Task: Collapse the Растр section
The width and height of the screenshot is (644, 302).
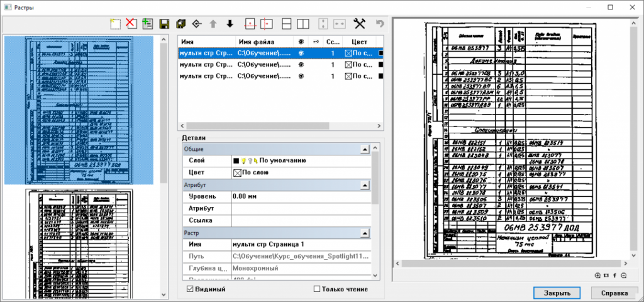Action: click(x=364, y=233)
